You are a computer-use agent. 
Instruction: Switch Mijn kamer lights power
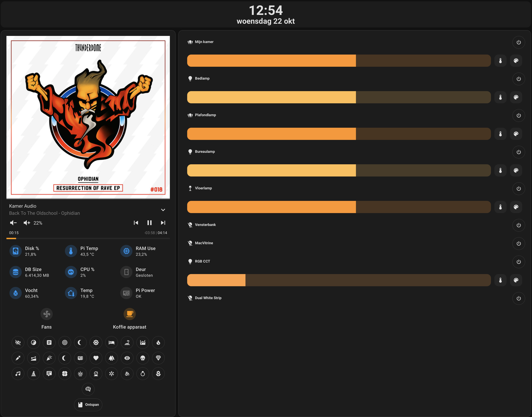click(x=518, y=42)
